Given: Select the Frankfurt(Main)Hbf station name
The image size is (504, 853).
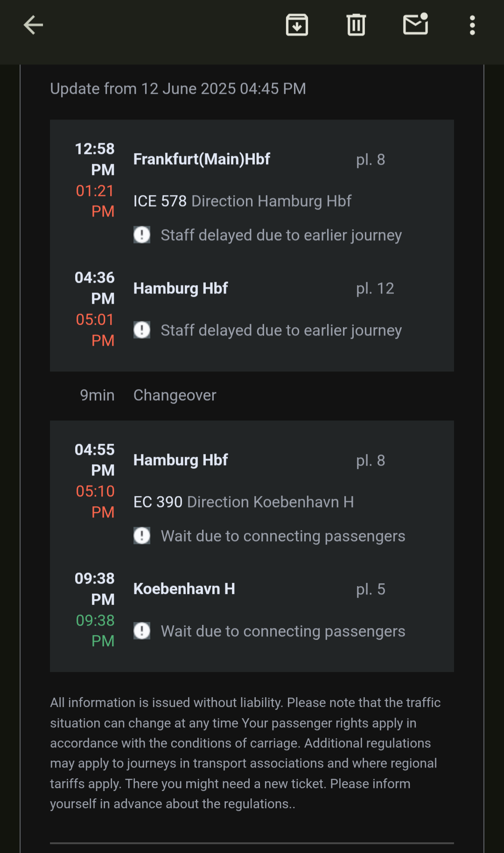Looking at the screenshot, I should point(202,159).
